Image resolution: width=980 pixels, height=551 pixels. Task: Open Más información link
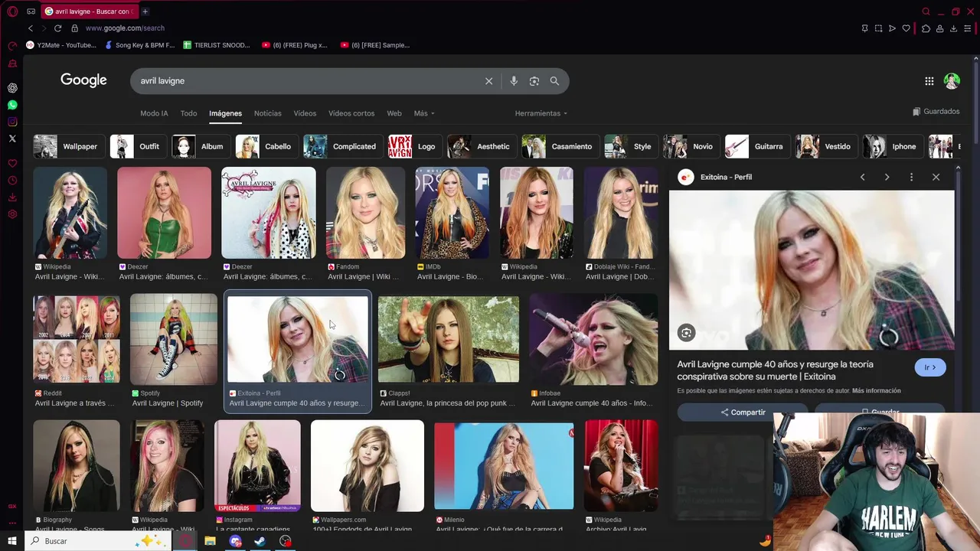click(877, 391)
